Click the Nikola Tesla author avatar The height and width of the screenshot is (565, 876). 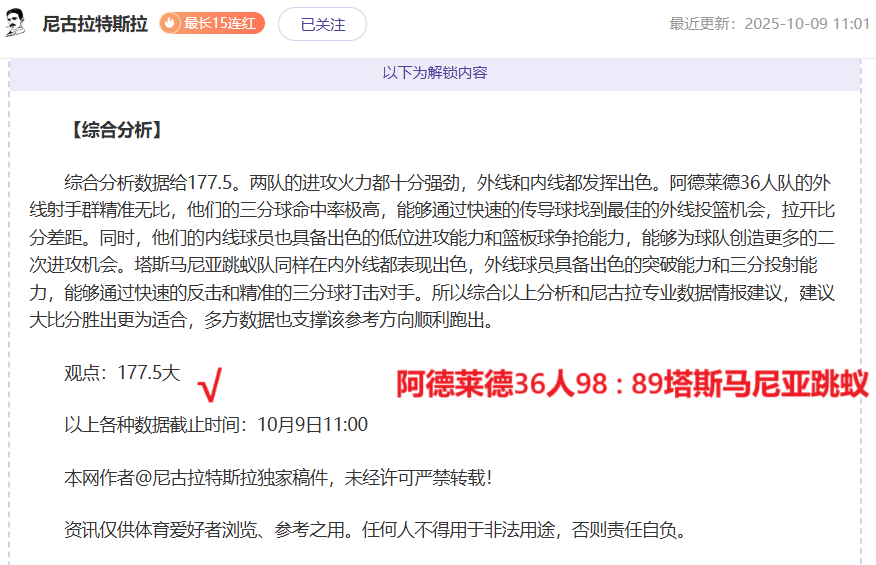[16, 23]
